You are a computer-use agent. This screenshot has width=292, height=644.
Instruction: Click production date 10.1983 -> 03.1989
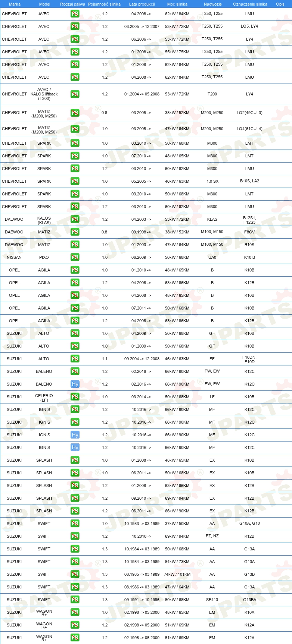coord(142,524)
